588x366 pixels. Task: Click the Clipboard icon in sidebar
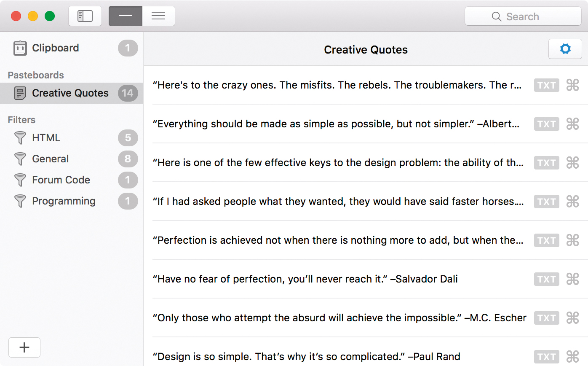20,48
